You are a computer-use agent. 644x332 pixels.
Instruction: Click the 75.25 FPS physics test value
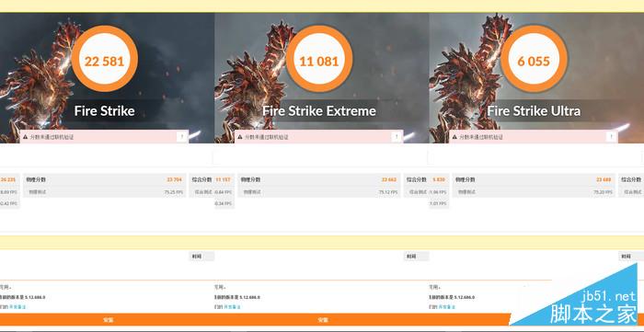tap(174, 191)
